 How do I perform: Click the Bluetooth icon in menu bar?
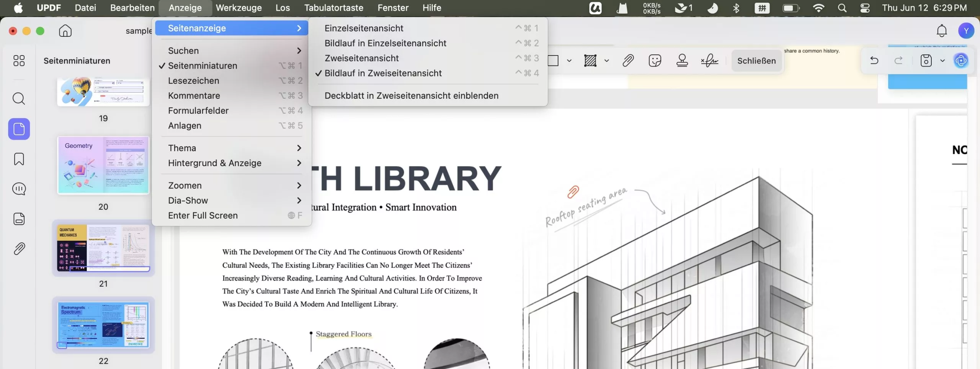[x=736, y=8]
